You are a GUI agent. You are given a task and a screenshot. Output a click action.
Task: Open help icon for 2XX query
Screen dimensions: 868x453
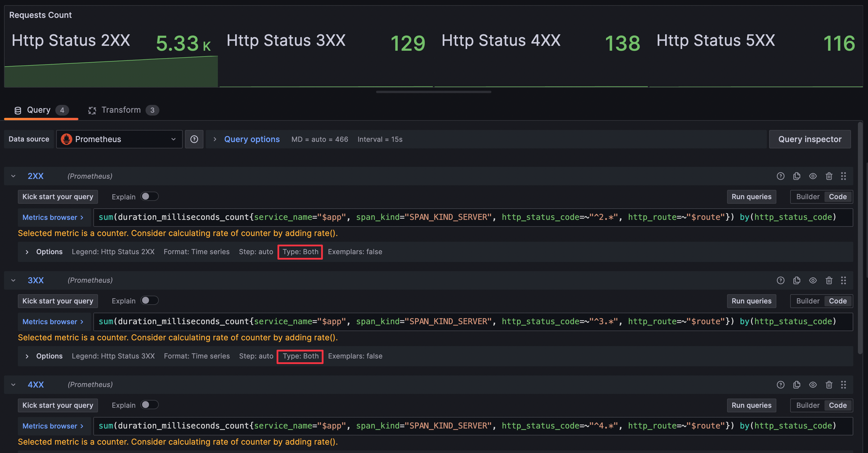tap(780, 176)
